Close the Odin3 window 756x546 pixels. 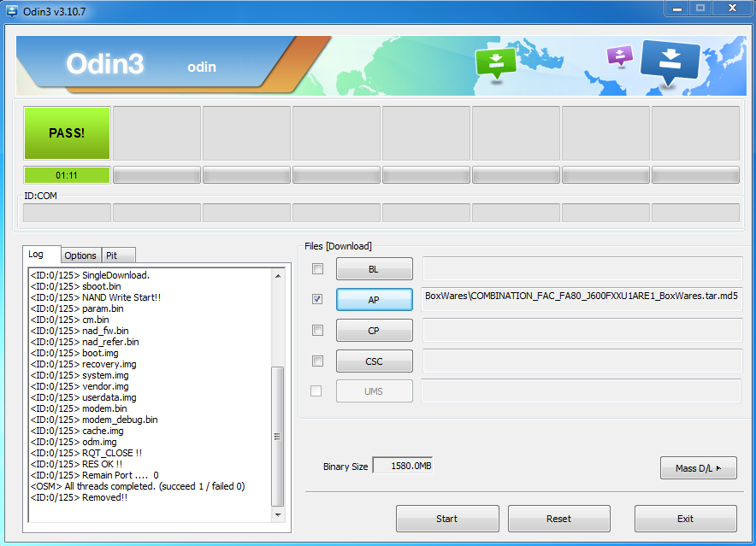[x=732, y=9]
